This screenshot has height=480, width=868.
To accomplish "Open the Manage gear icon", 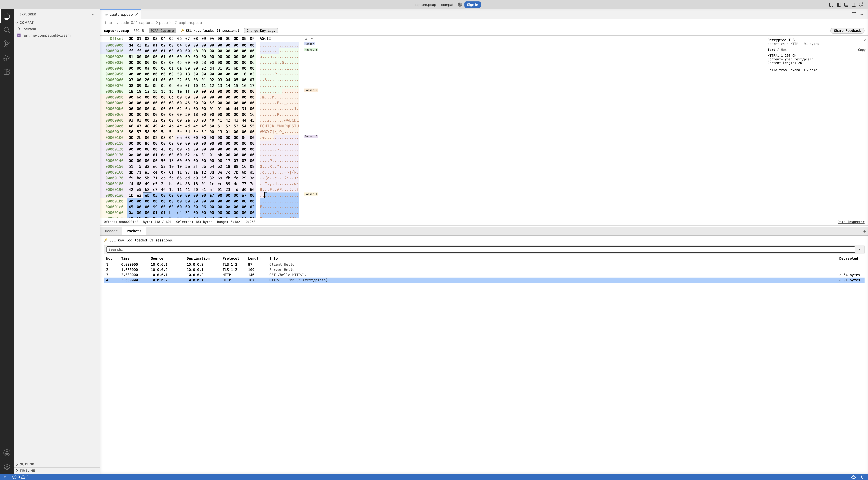I will pyautogui.click(x=7, y=467).
